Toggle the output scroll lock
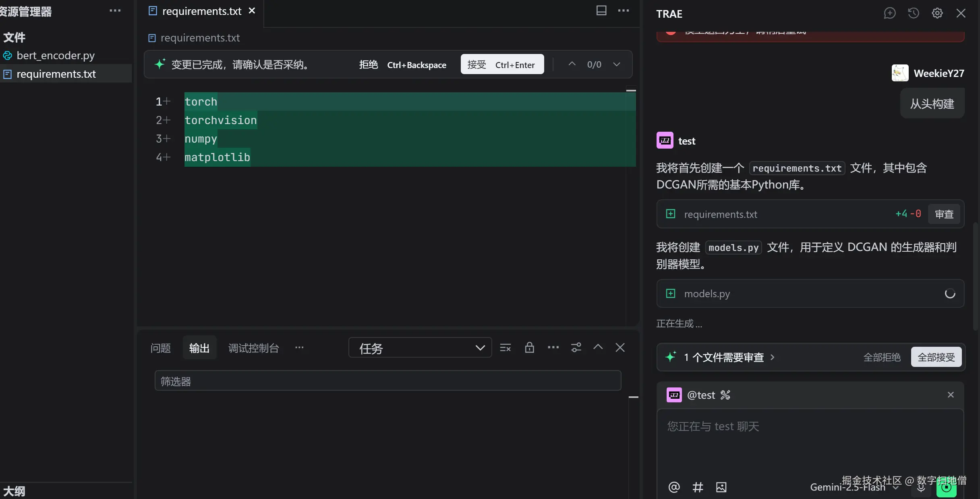 point(529,348)
